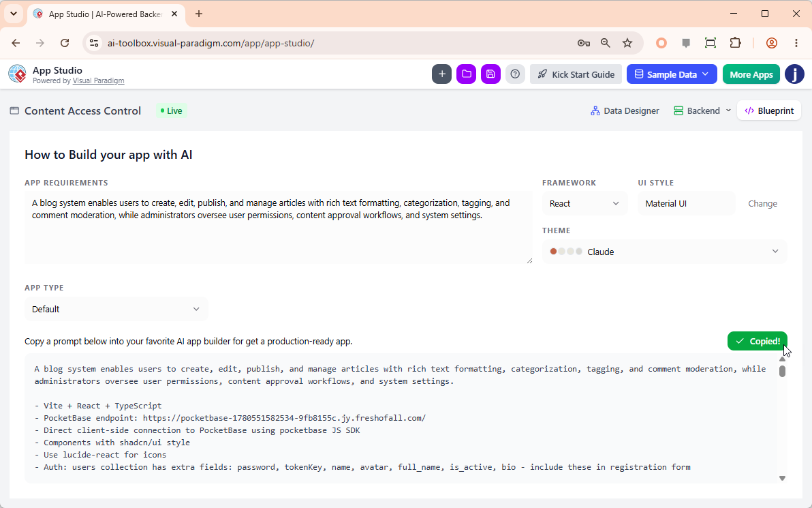Image resolution: width=812 pixels, height=508 pixels.
Task: Open the Backend menu
Action: point(702,111)
